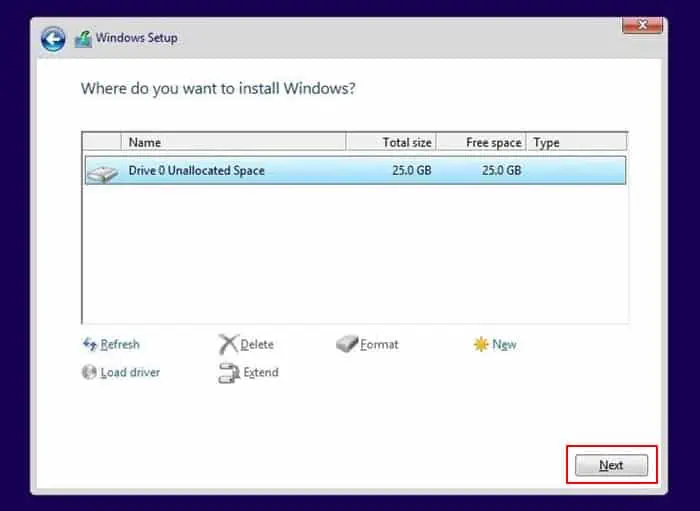Close the Windows Setup window

tap(642, 25)
